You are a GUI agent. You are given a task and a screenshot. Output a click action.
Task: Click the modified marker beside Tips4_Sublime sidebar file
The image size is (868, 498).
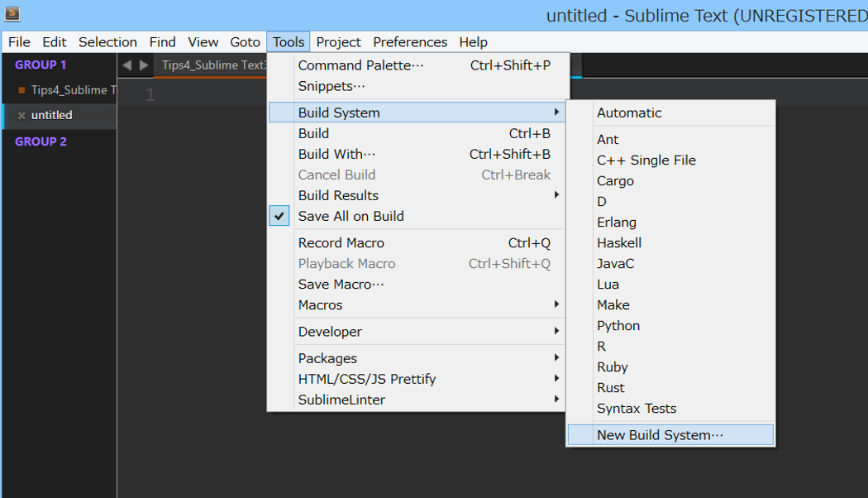21,89
